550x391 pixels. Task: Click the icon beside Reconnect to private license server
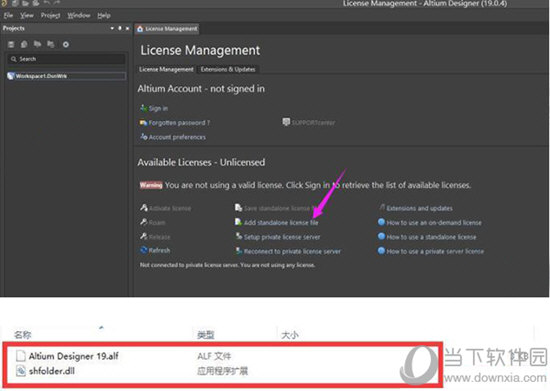coord(239,251)
